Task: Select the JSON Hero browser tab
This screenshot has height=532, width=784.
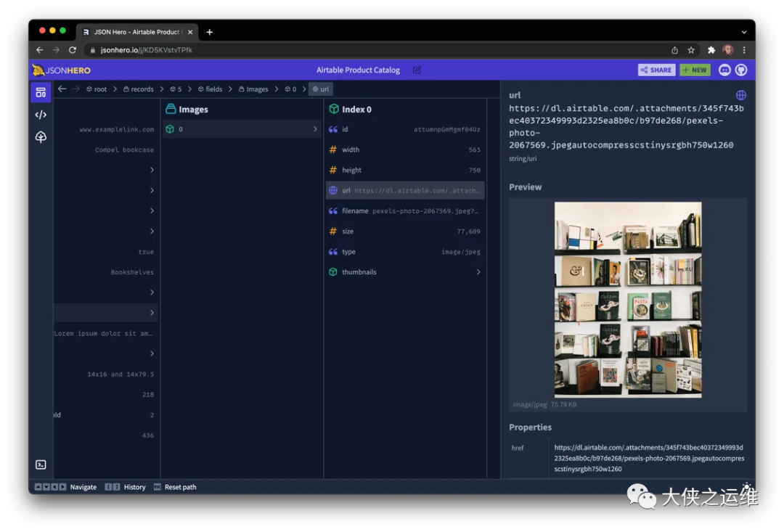Action: (136, 32)
